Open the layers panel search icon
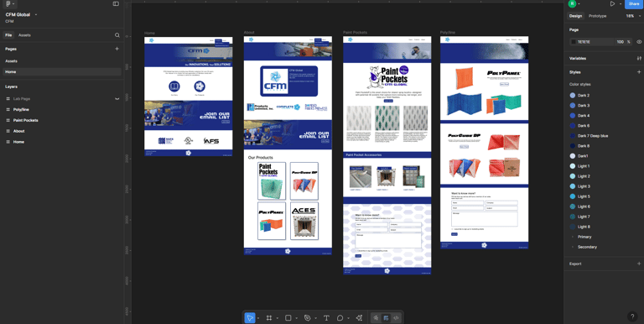The width and height of the screenshot is (644, 324). pyautogui.click(x=117, y=35)
